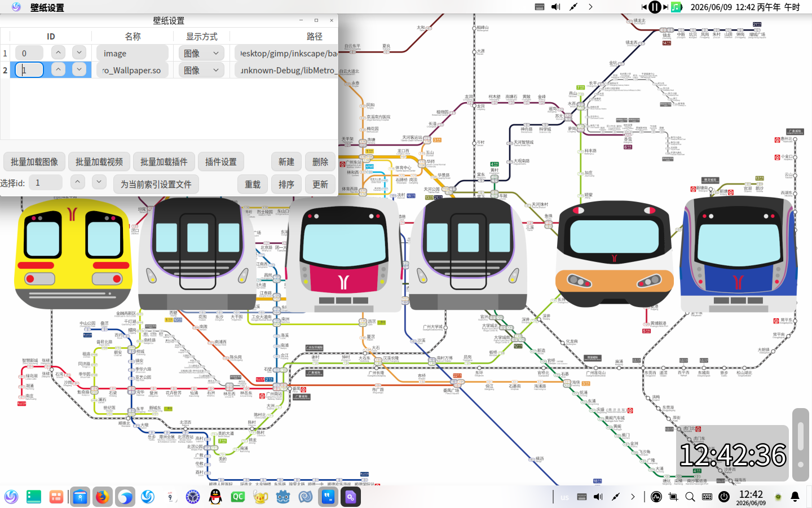
Task: Increase the ID value in row 1
Action: point(58,52)
